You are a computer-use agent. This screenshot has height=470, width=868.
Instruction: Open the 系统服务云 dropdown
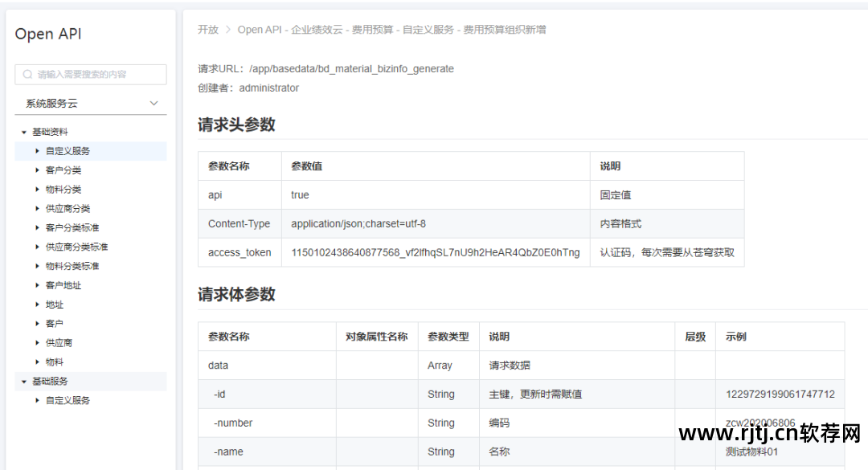91,104
